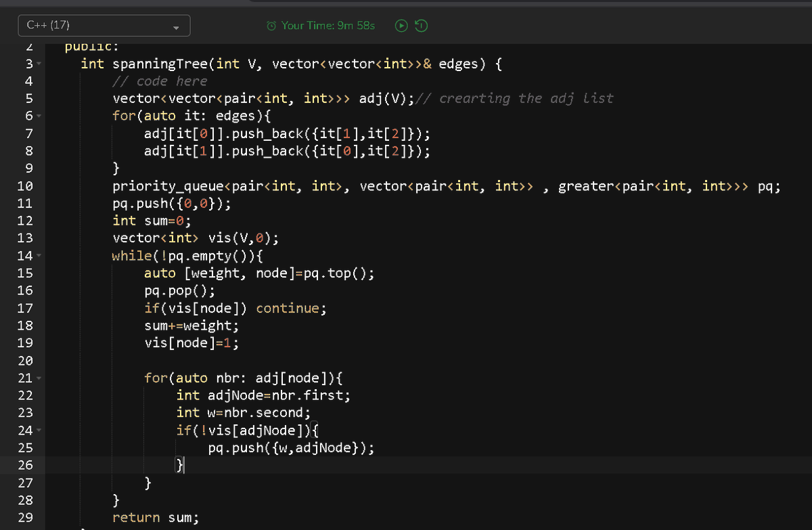The image size is (812, 530).
Task: Click the 'vis[node]=1;' statement
Action: [x=191, y=343]
